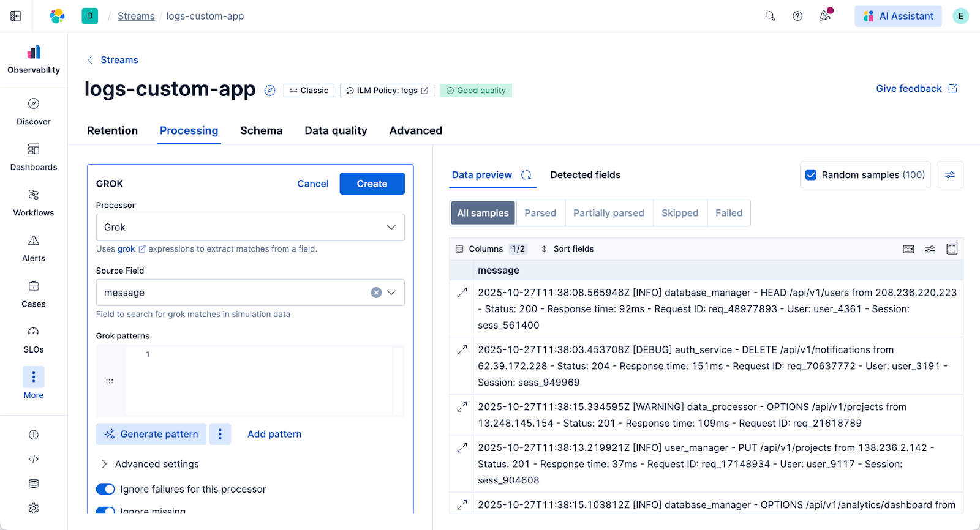Toggle Ignore failures for this processor

105,489
